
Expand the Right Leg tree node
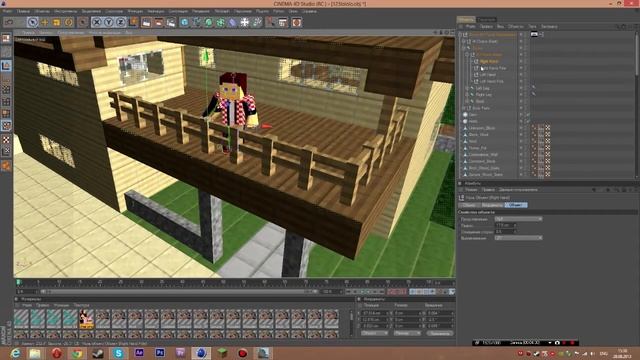point(467,94)
